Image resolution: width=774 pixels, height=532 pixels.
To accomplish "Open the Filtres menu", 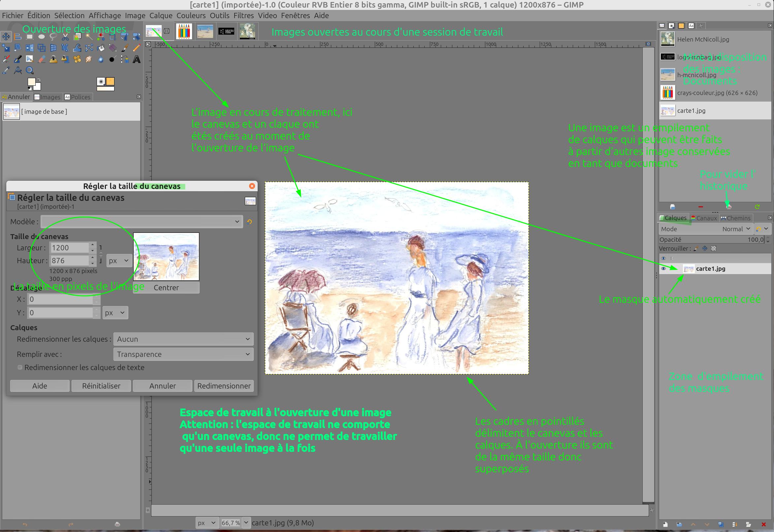I will (243, 15).
